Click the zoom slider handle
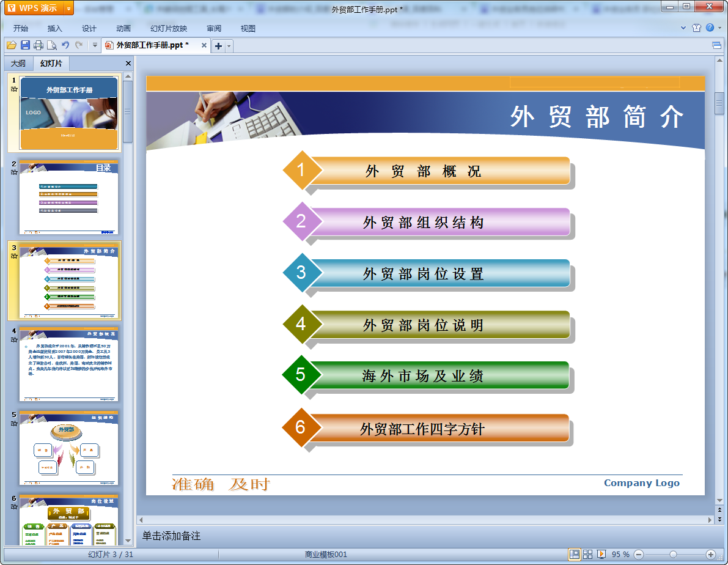 click(x=673, y=555)
